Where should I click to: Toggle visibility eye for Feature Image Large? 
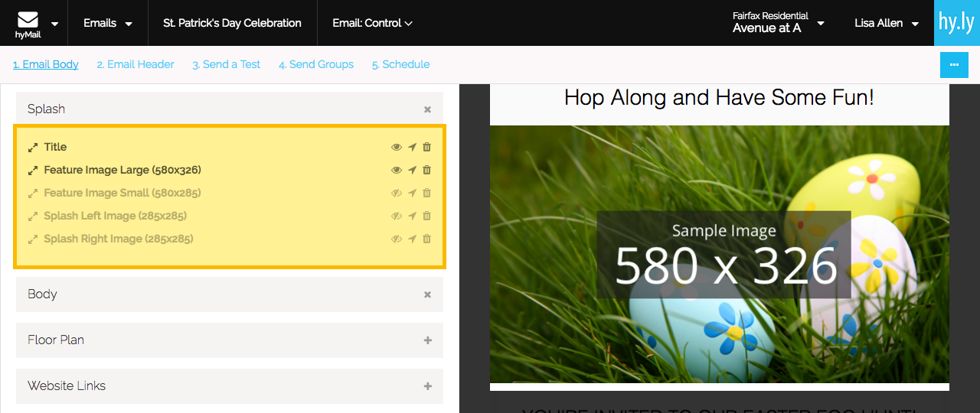pyautogui.click(x=397, y=170)
